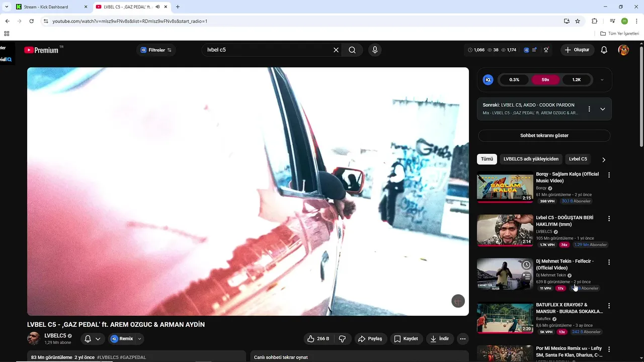Click the 398 VPH badge under Sağlam Kalça
Screen dimensions: 644x362
[547, 201]
